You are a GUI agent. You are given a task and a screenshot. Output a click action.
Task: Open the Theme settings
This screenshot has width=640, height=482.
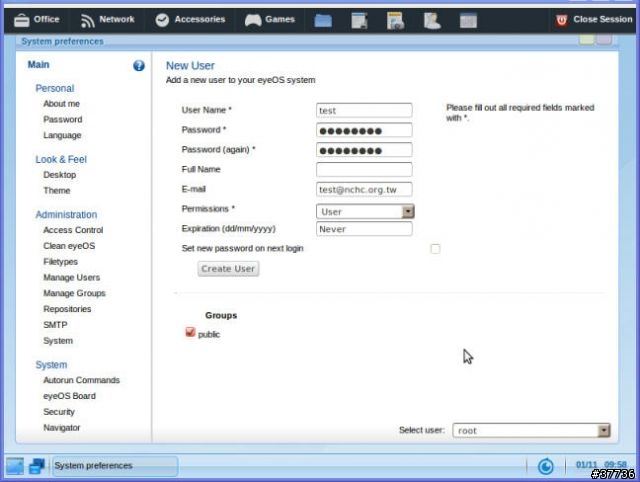(x=57, y=191)
